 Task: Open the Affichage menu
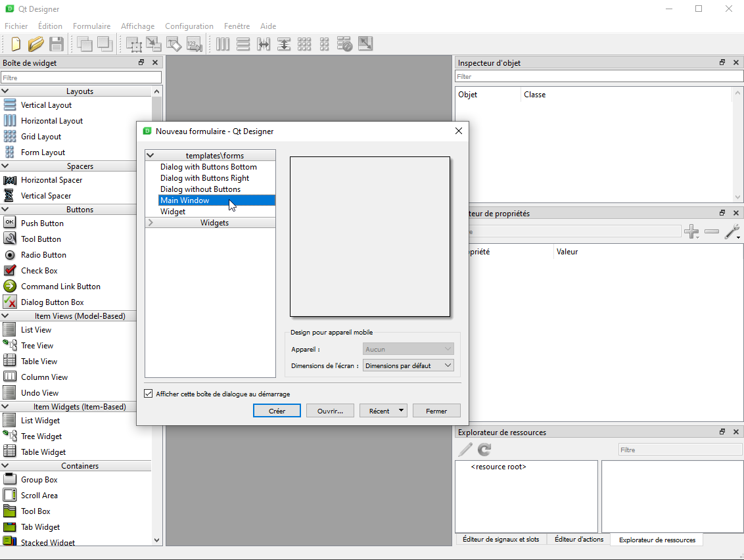137,26
